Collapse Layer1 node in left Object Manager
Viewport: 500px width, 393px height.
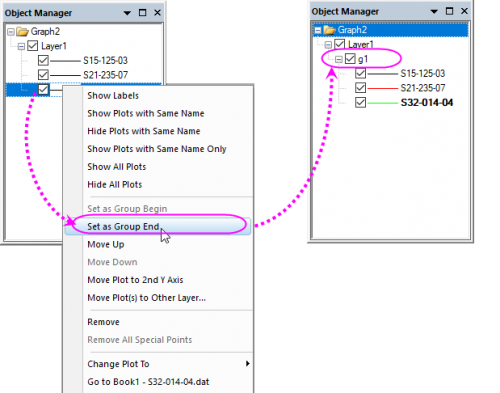21,46
